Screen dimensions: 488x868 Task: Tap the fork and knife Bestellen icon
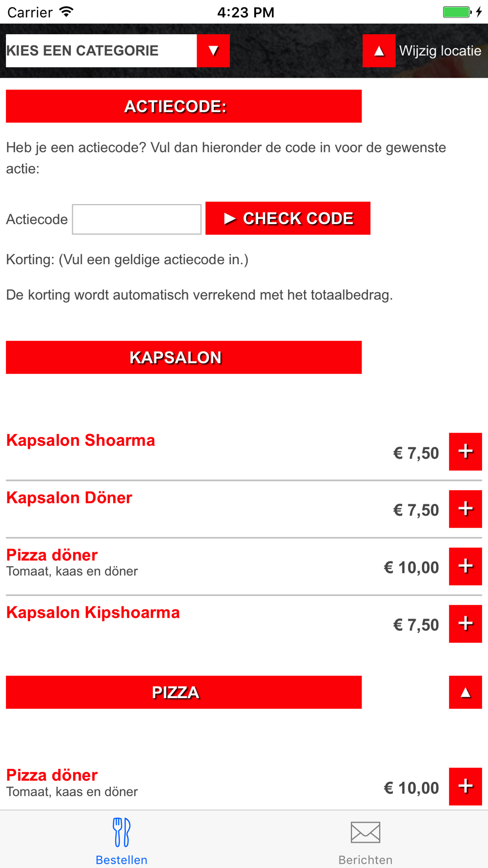pyautogui.click(x=122, y=832)
